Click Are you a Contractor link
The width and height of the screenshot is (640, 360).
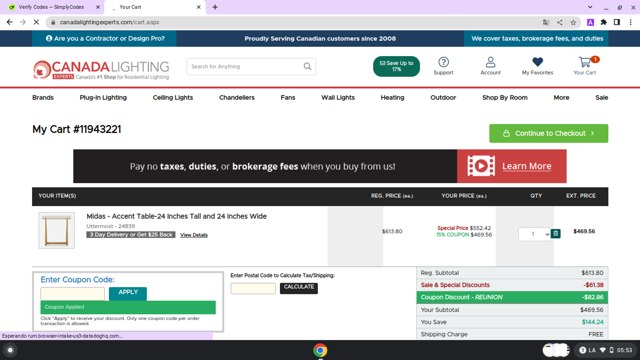[x=105, y=39]
